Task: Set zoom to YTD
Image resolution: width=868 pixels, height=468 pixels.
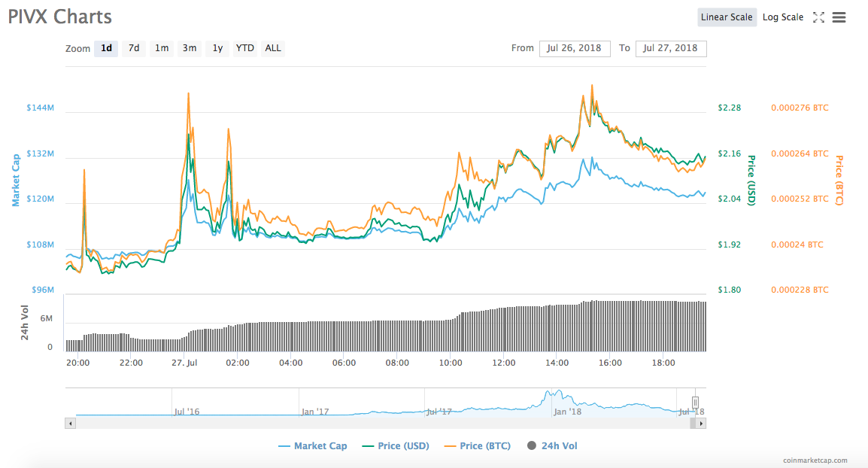Action: click(244, 48)
